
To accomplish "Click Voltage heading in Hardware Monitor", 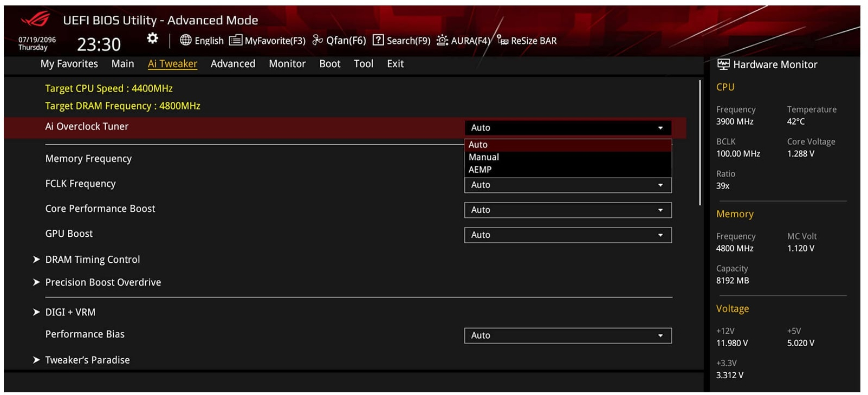I will pos(733,309).
